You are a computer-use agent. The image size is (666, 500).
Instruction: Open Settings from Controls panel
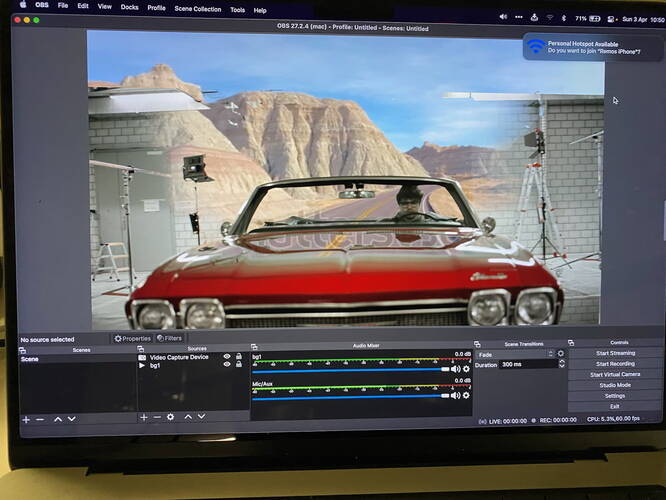coord(615,395)
